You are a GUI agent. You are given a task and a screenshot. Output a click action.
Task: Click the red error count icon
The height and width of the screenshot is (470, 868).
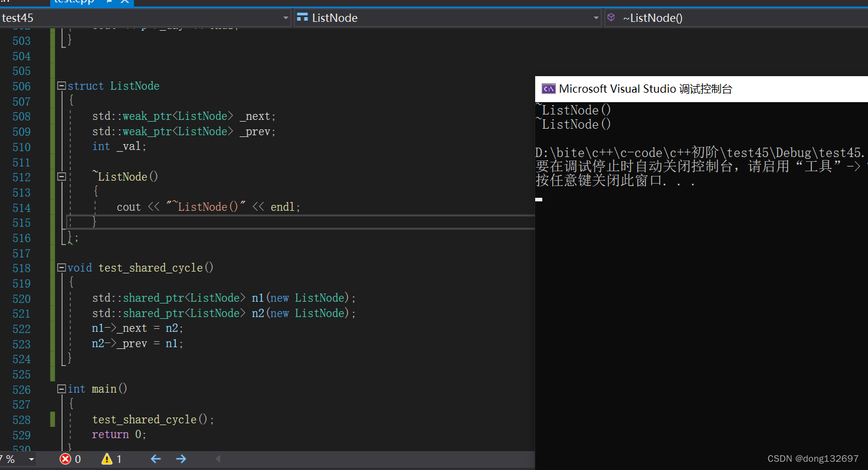tap(65, 459)
